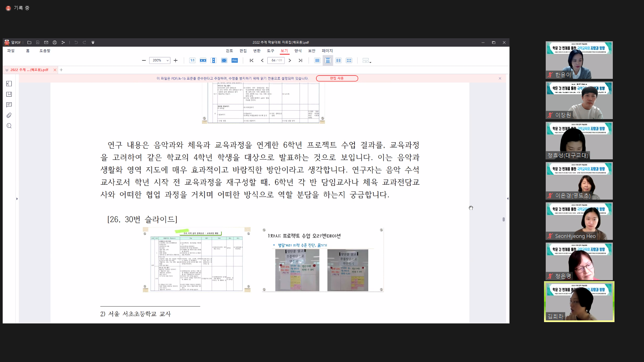Select the 보기 tab
The image size is (644, 362).
[x=284, y=51]
